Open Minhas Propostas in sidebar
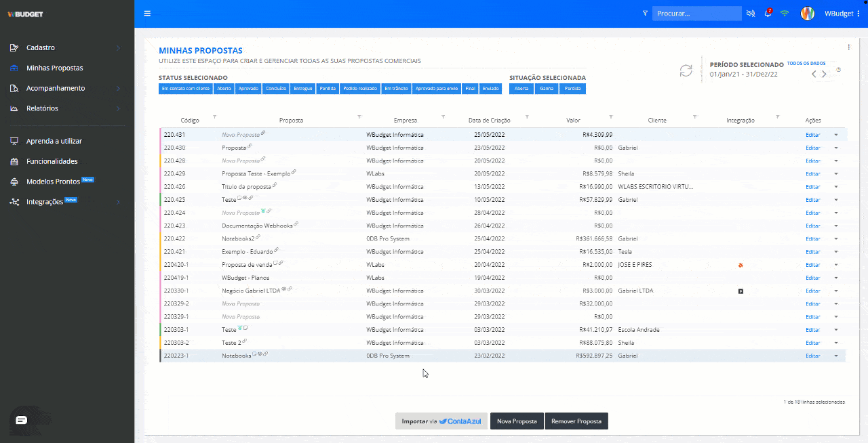 tap(54, 68)
